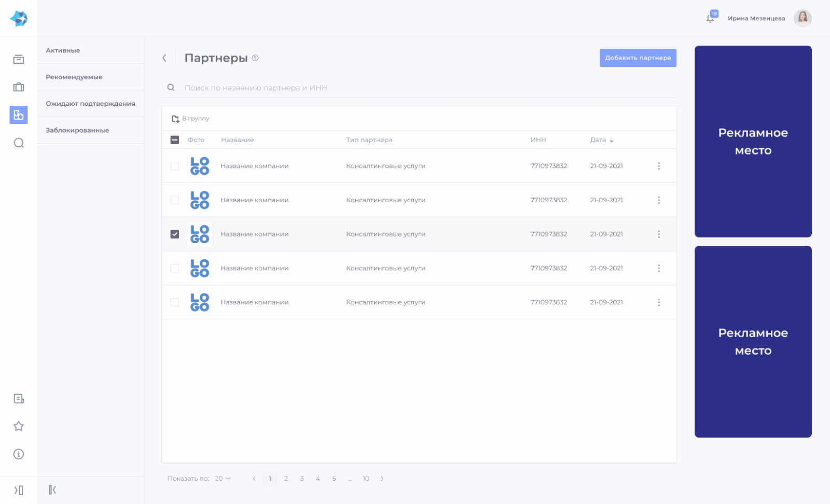The height and width of the screenshot is (504, 830).
Task: Click the Добавить партнера button
Action: tap(638, 58)
